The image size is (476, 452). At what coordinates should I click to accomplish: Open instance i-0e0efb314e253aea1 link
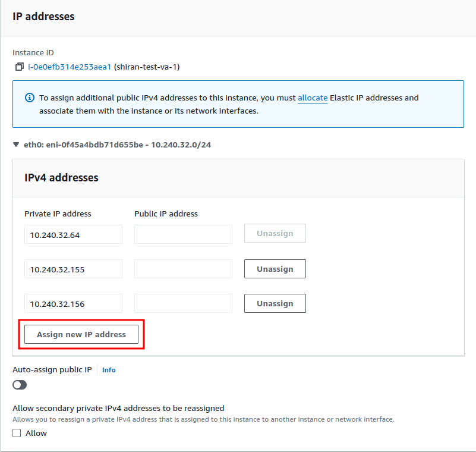coord(70,67)
